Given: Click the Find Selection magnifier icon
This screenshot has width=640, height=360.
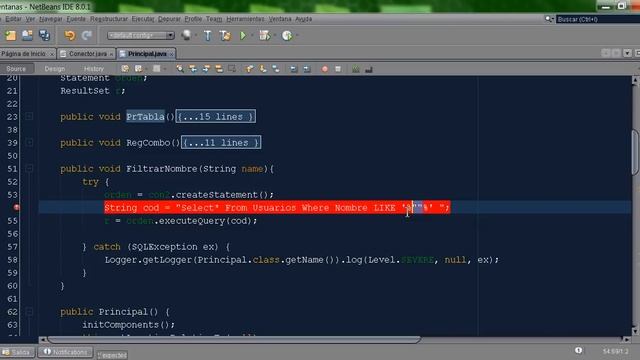Looking at the screenshot, I should point(180,69).
